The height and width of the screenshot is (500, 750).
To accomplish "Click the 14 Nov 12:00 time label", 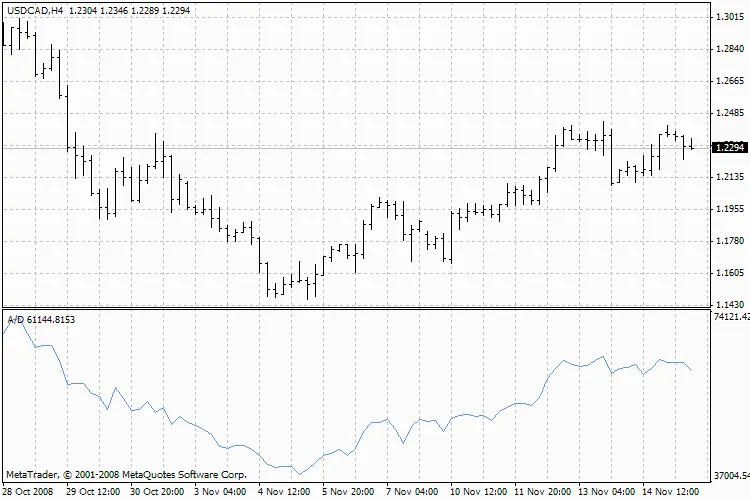I will pos(672,492).
